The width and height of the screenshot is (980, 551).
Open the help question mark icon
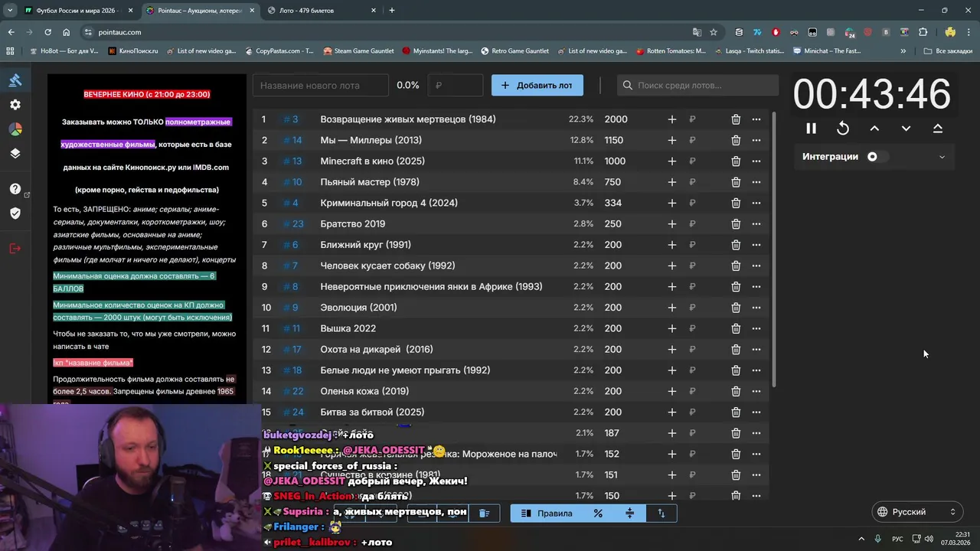click(x=15, y=189)
